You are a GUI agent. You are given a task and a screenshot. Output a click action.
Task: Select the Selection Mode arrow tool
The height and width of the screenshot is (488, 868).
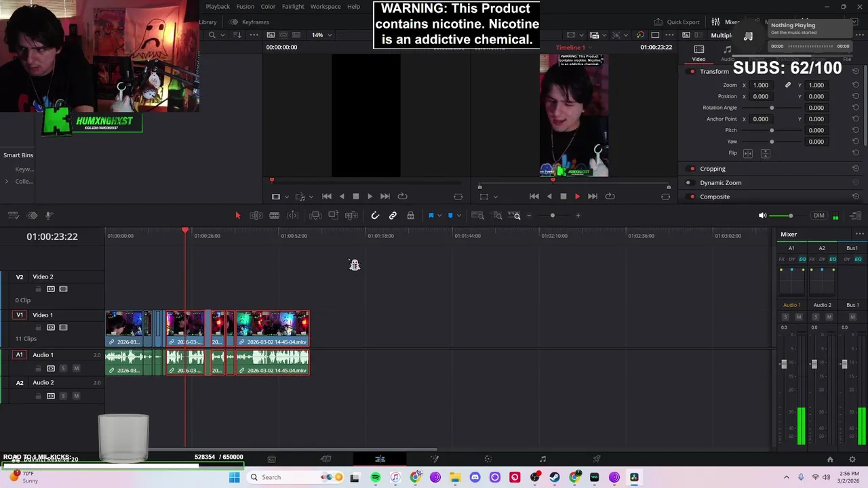(x=237, y=216)
